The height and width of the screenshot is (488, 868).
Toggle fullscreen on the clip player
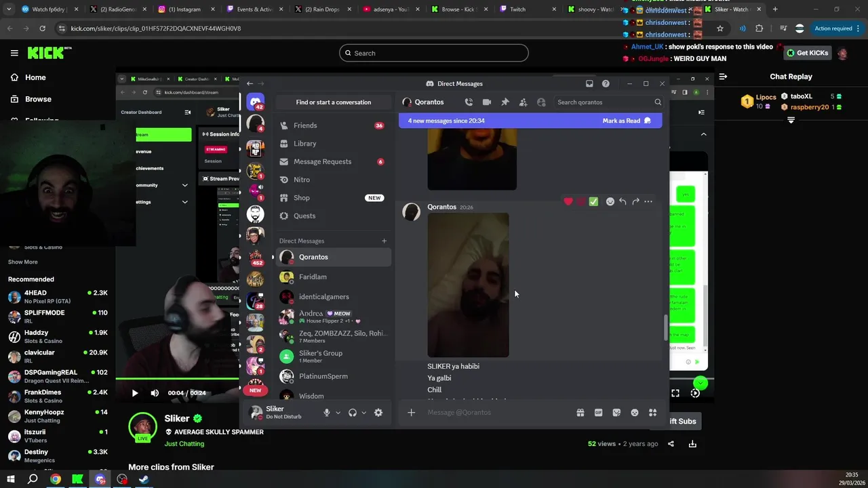675,393
